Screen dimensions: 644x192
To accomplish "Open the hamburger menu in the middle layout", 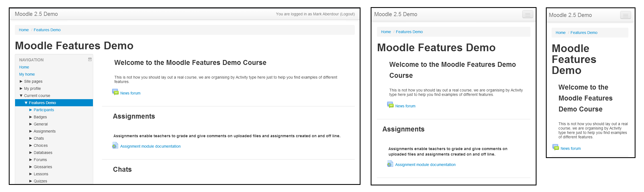I will 527,15.
